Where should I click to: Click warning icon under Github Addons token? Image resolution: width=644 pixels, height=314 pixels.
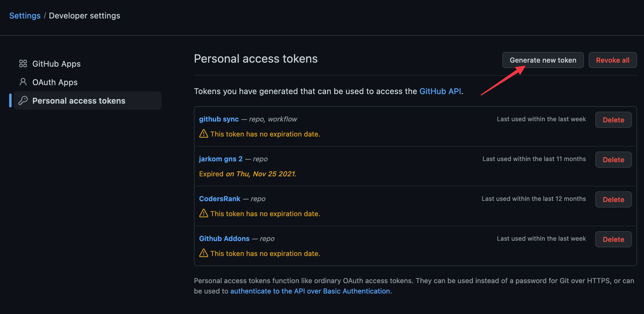pos(204,253)
